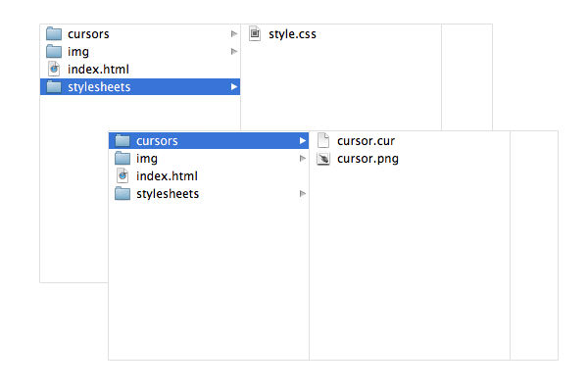The image size is (588, 392).
Task: Select index.html label in lower window
Action: point(167,176)
